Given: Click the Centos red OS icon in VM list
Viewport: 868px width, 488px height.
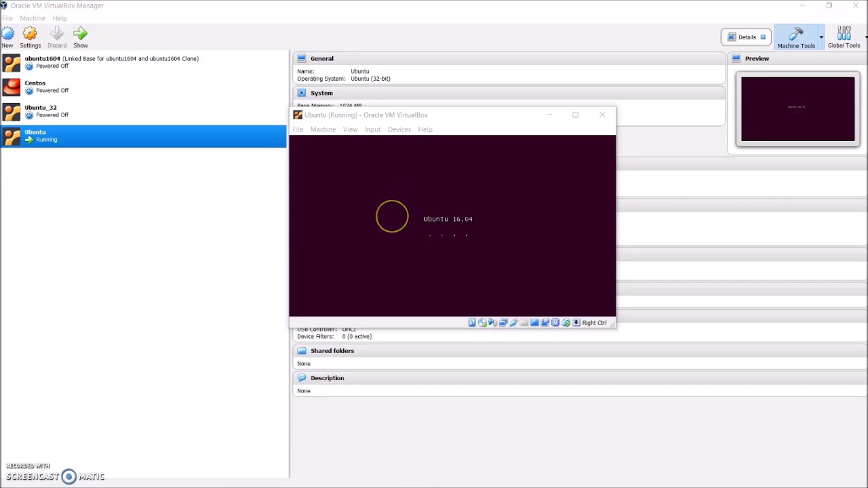Looking at the screenshot, I should 12,87.
